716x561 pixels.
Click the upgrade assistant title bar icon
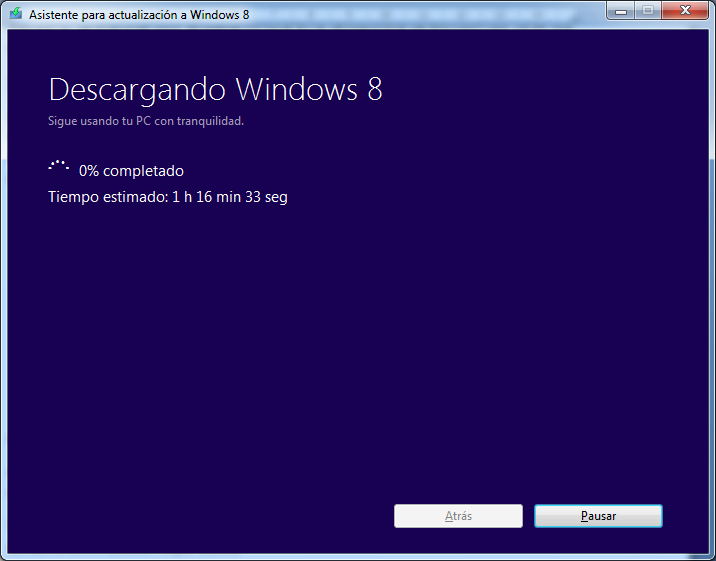point(16,13)
